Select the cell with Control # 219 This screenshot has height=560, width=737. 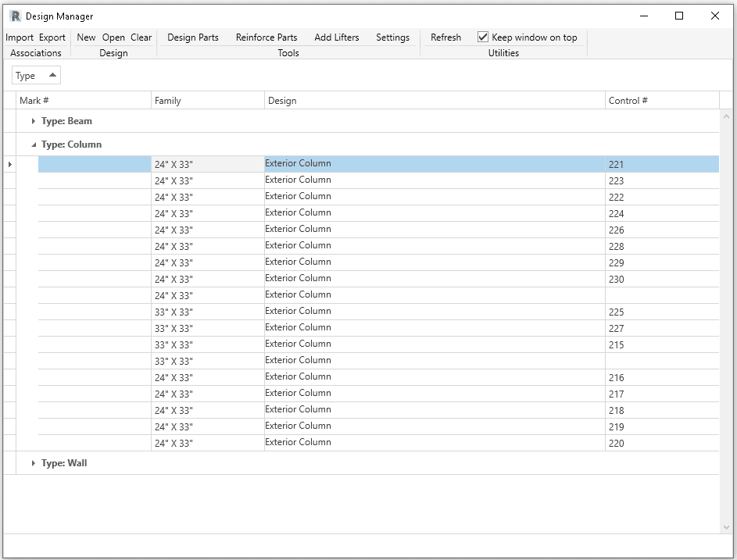[x=662, y=427]
